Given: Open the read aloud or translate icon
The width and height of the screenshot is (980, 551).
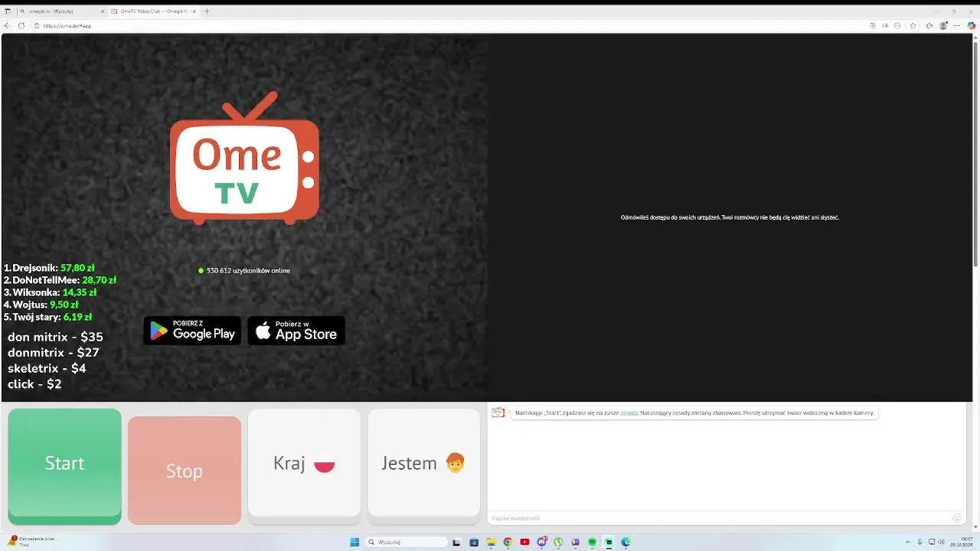Looking at the screenshot, I should pyautogui.click(x=885, y=25).
